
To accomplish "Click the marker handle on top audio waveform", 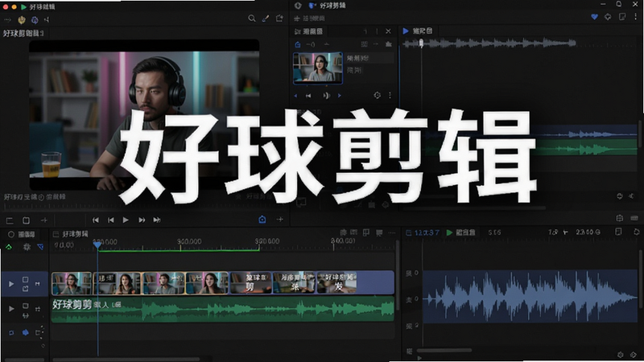I will point(421,43).
